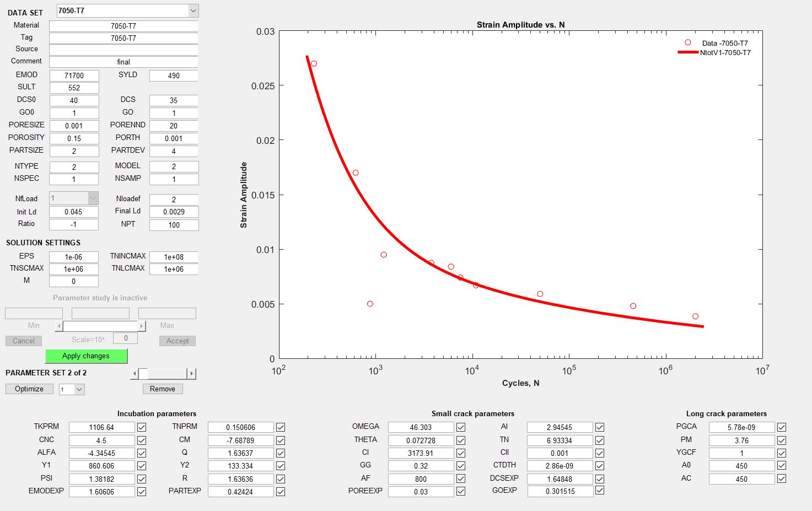
Task: Uncheck the OMEGA checkbox
Action: (460, 427)
